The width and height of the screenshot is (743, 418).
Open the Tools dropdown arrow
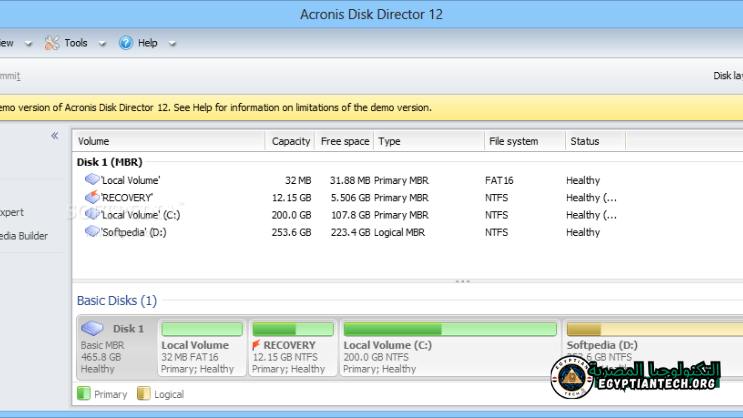[x=99, y=44]
